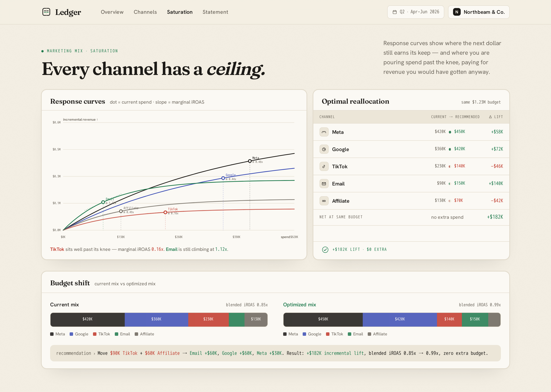Click the Ledger logo icon
551x392 pixels.
(46, 12)
